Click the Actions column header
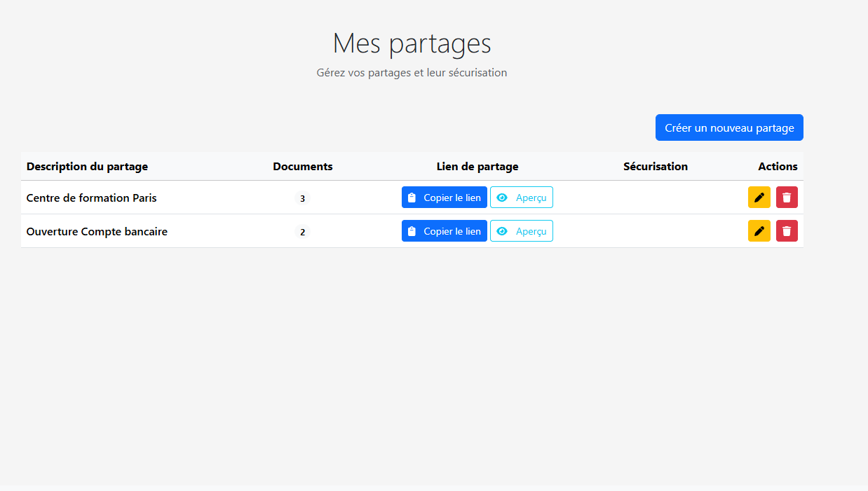868x491 pixels. [x=778, y=167]
